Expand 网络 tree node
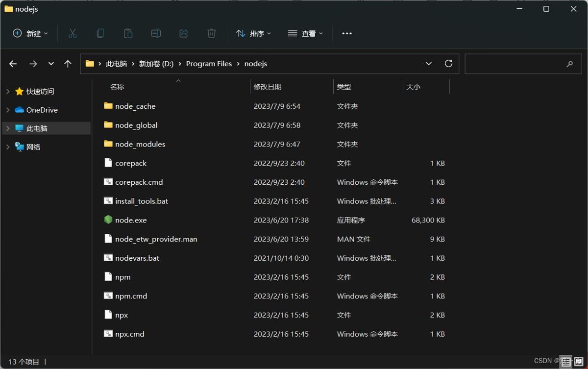 click(x=8, y=147)
